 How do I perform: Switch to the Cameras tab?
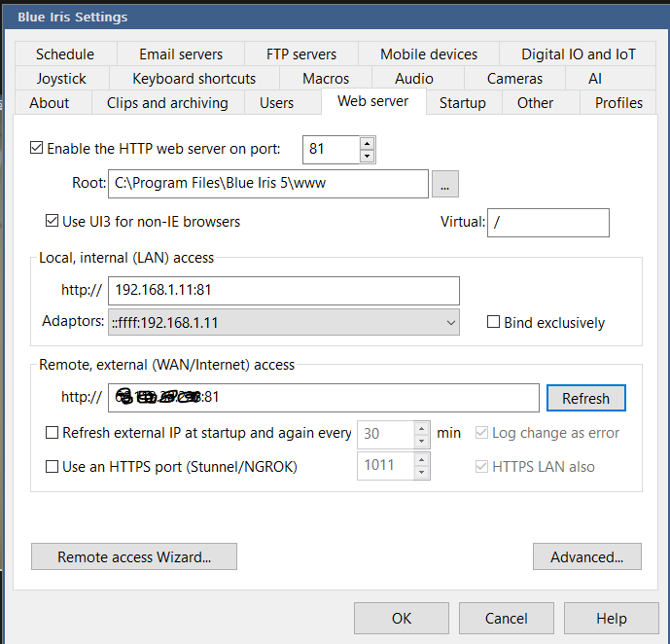click(x=514, y=78)
